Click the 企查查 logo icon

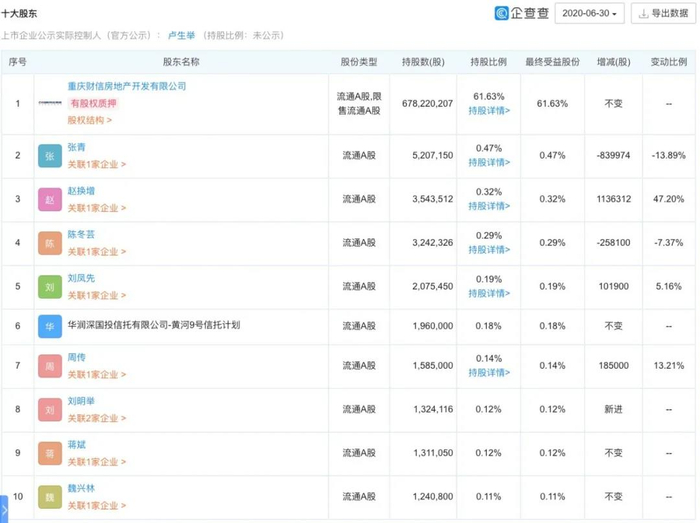(502, 13)
